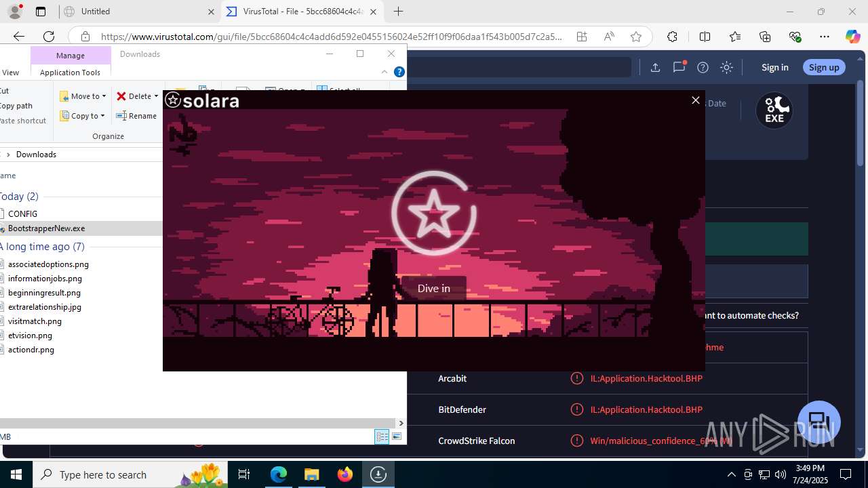Open Edge Collections

coord(765,37)
